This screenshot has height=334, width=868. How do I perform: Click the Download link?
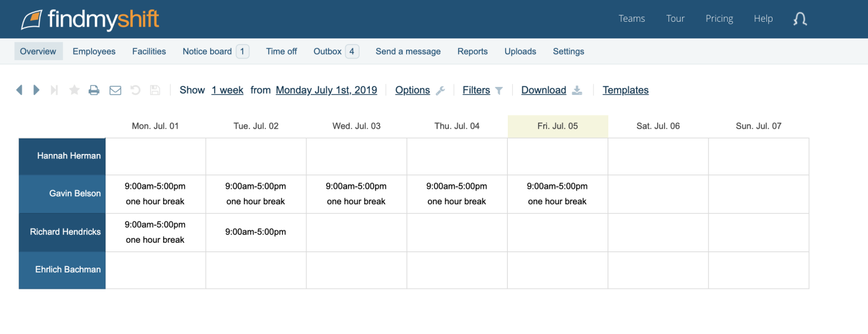coord(551,90)
